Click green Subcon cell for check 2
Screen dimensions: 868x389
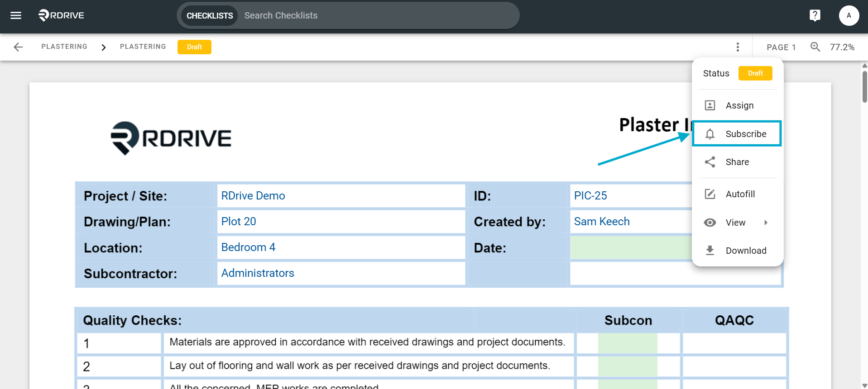coord(628,366)
